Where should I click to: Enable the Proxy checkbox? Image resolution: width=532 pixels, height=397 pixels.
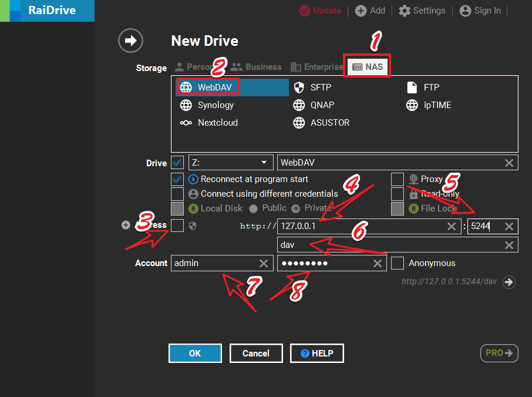tap(398, 179)
